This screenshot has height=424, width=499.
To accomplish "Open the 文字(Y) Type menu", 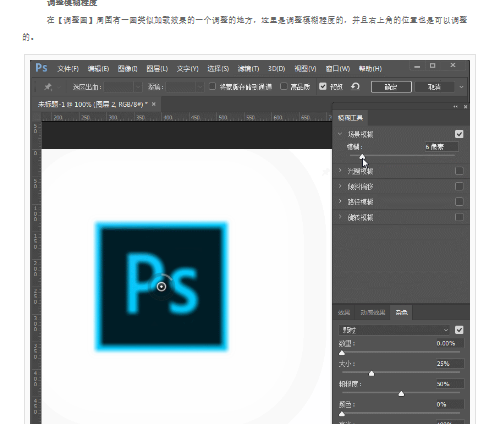I will [187, 69].
